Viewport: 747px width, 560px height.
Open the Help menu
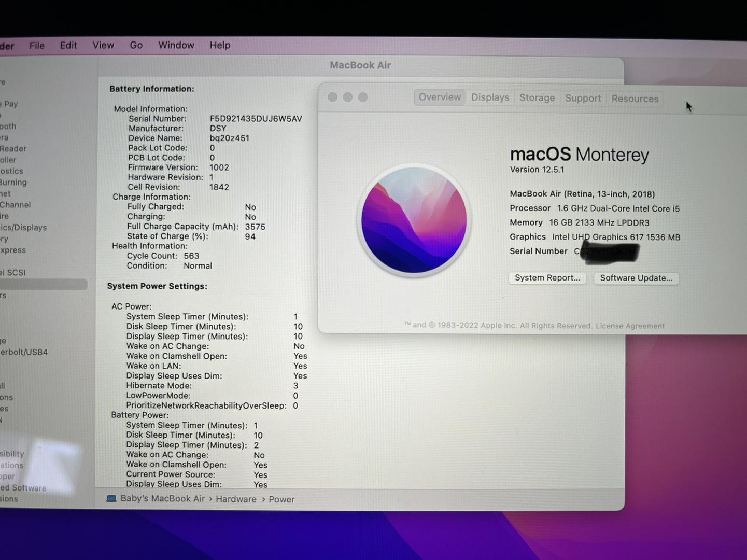pyautogui.click(x=220, y=45)
